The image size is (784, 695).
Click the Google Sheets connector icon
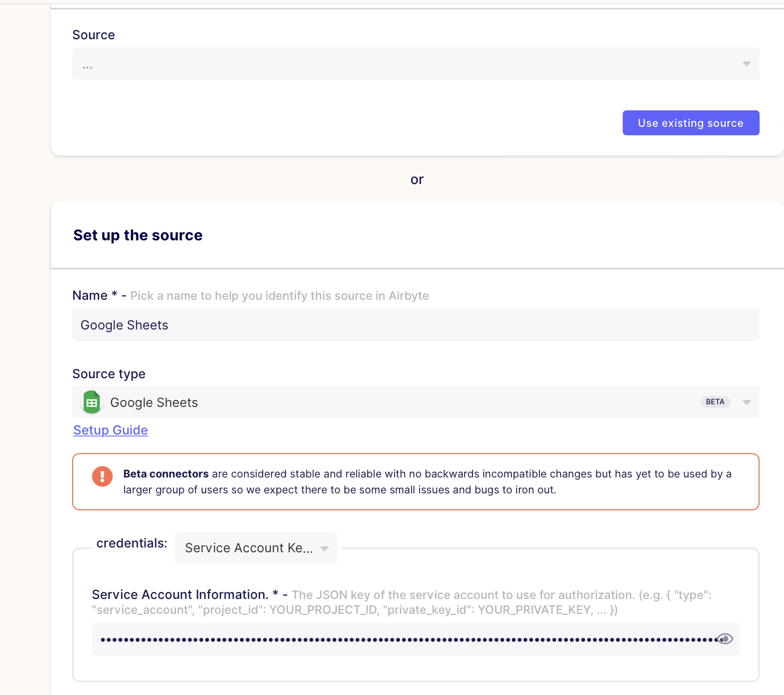(x=92, y=402)
